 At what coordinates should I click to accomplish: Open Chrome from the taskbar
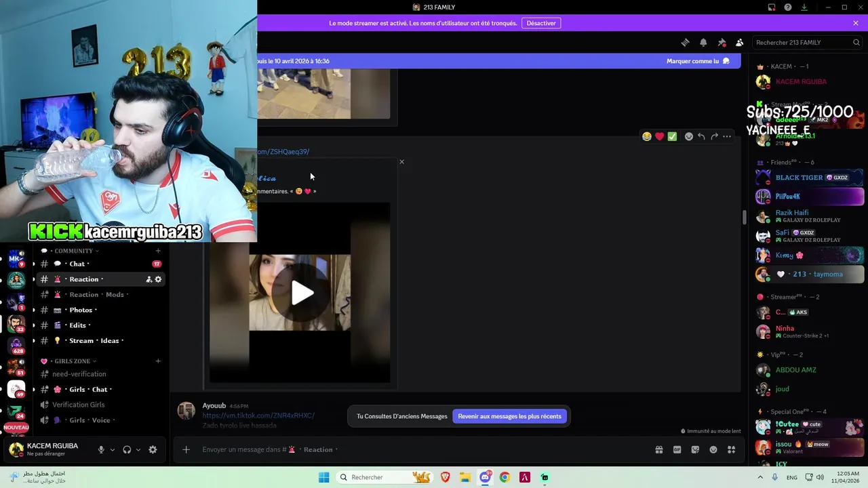click(505, 477)
